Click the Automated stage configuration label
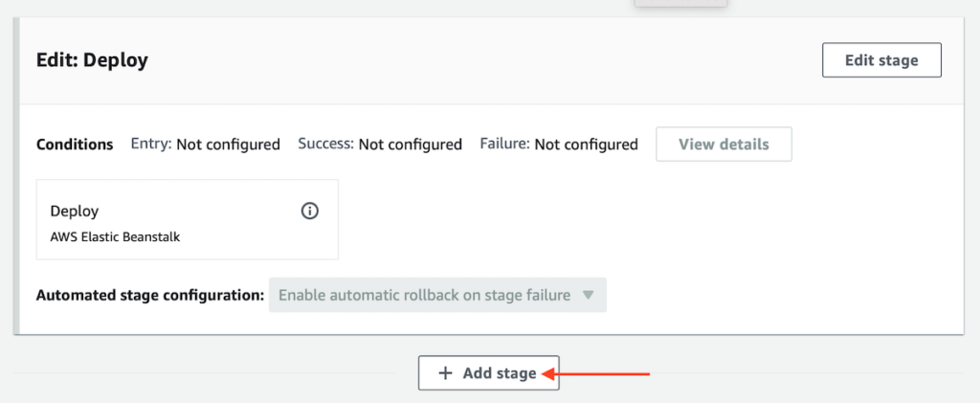Image resolution: width=980 pixels, height=403 pixels. tap(150, 295)
